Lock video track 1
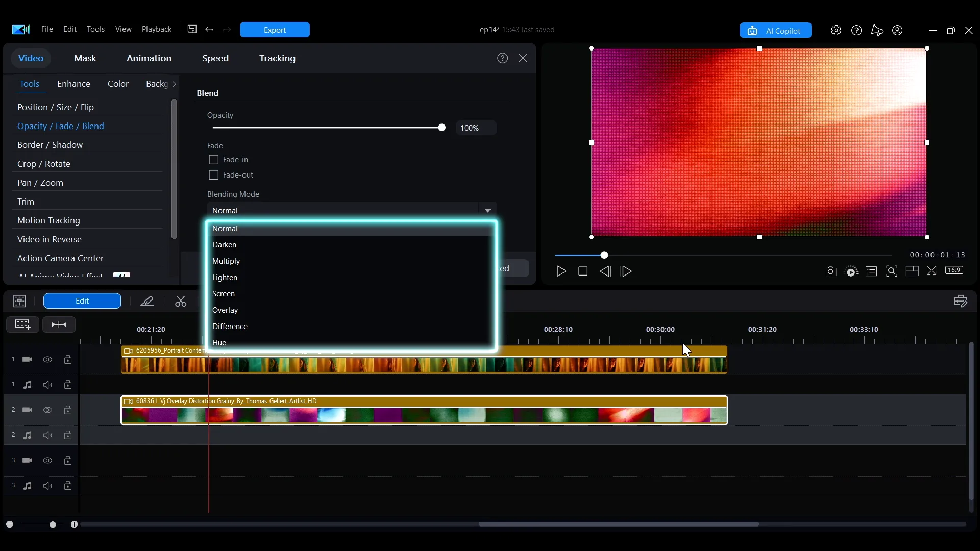980x551 pixels. (68, 360)
